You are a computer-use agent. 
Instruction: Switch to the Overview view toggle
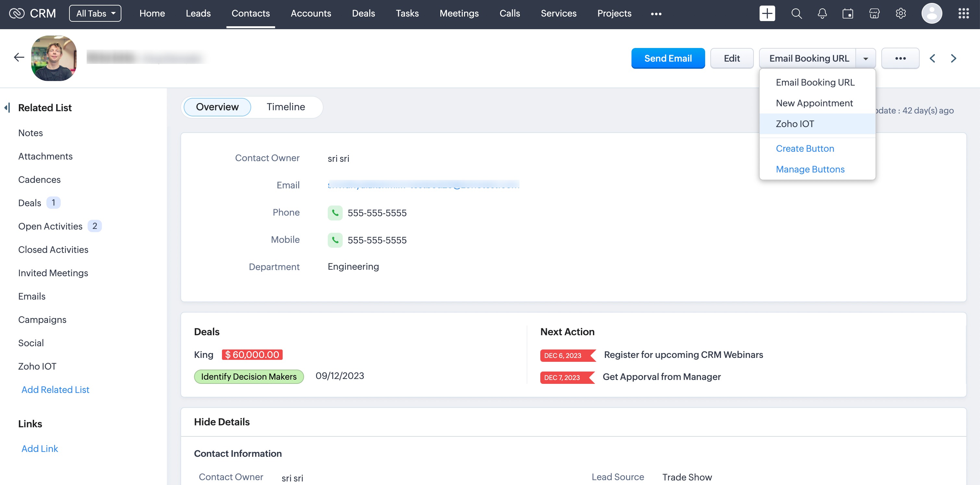(217, 107)
